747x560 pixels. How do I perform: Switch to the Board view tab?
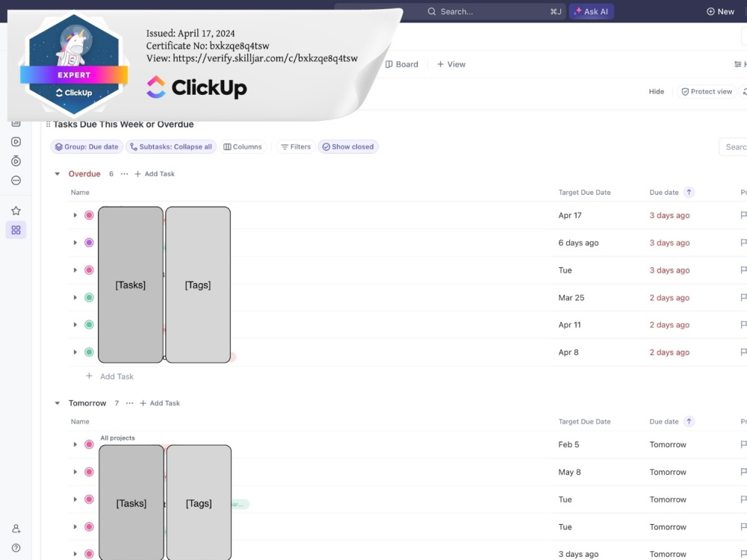click(x=401, y=64)
